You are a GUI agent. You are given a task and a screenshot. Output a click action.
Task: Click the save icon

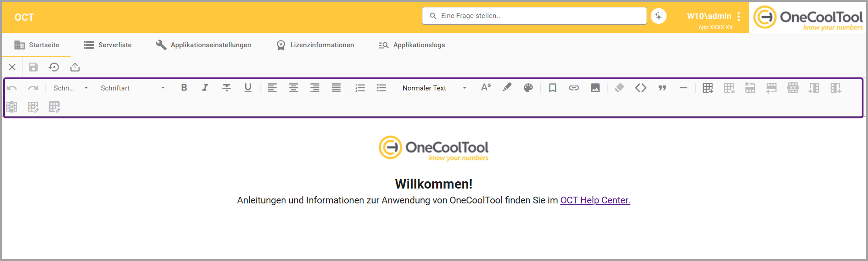(x=33, y=67)
